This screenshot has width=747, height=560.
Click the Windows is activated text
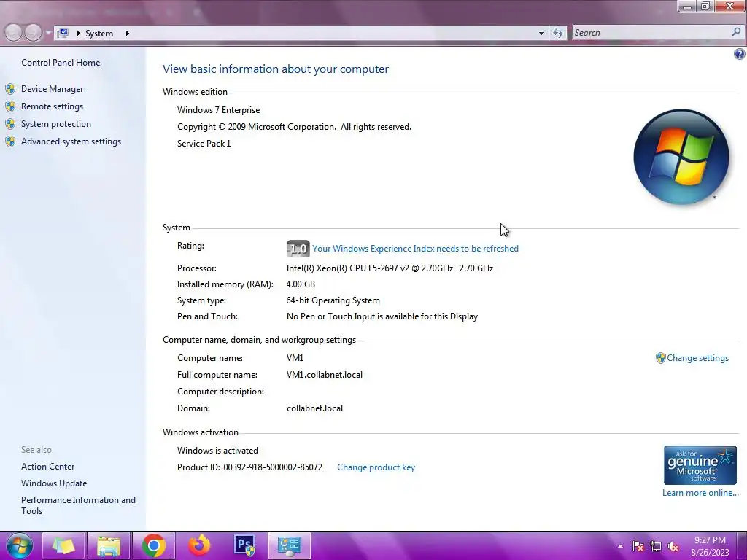pos(217,451)
